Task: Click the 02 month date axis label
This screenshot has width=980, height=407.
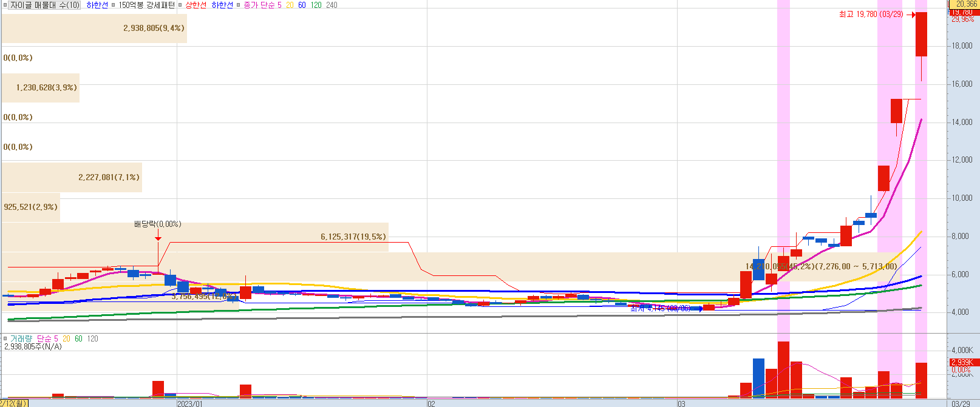Action: point(431,403)
